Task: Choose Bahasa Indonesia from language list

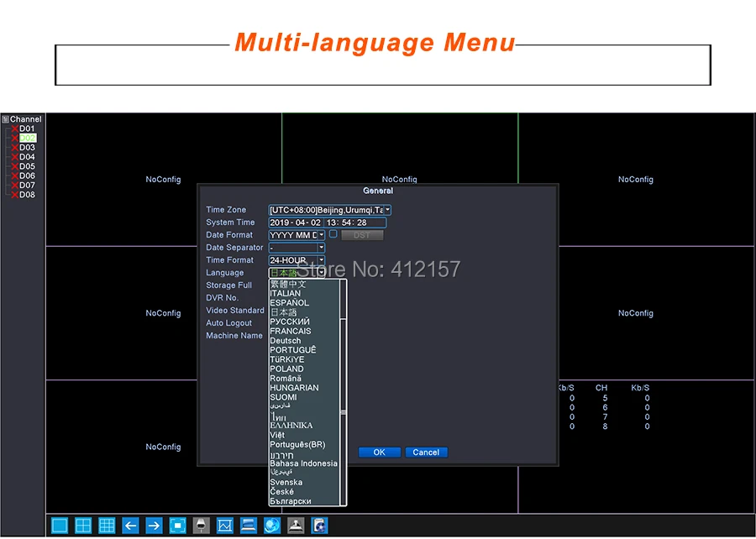Action: coord(304,463)
